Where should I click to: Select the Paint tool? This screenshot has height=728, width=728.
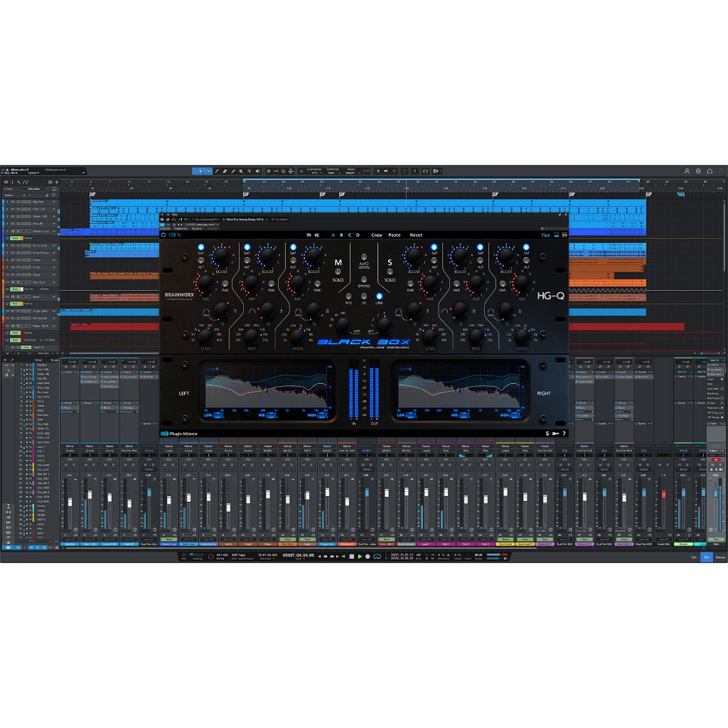tap(233, 171)
